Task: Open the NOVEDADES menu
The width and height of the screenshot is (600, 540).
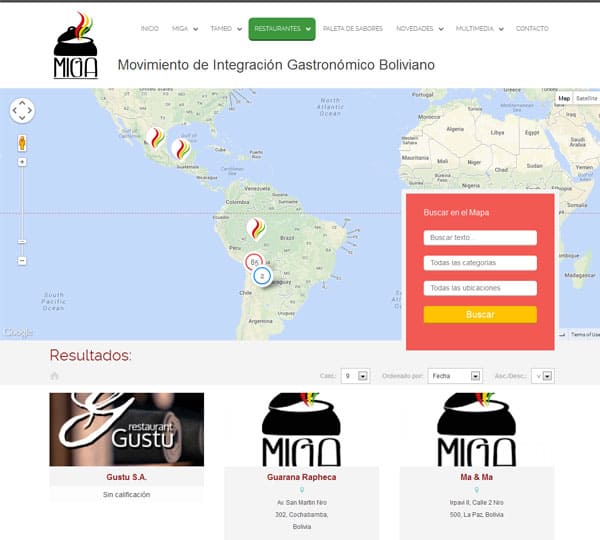Action: click(420, 29)
